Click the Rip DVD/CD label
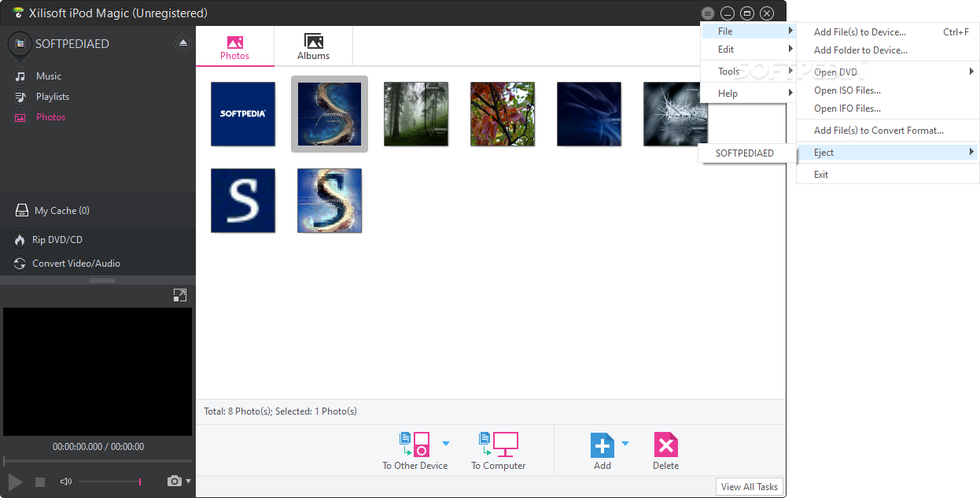Image resolution: width=980 pixels, height=498 pixels. pos(57,240)
